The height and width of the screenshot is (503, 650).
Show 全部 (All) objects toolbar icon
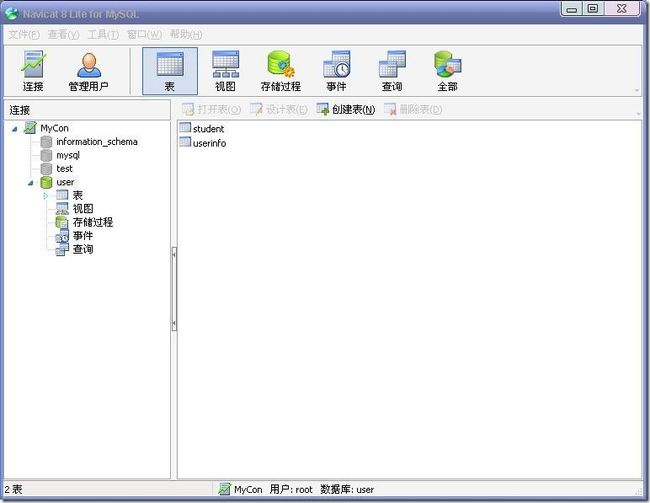[448, 71]
